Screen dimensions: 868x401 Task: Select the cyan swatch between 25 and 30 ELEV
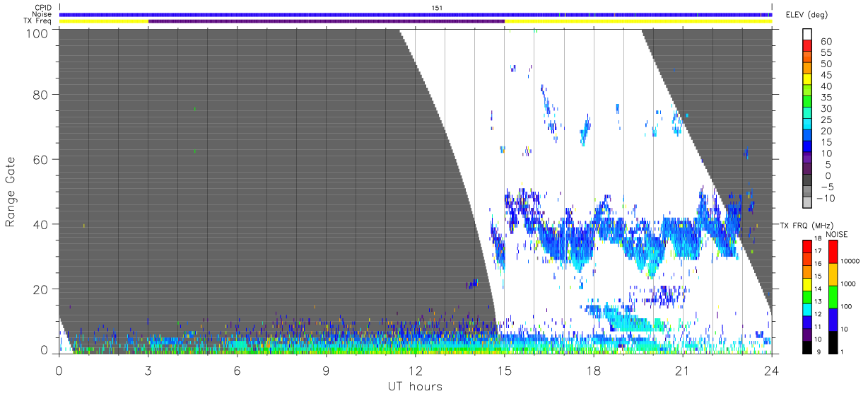807,114
